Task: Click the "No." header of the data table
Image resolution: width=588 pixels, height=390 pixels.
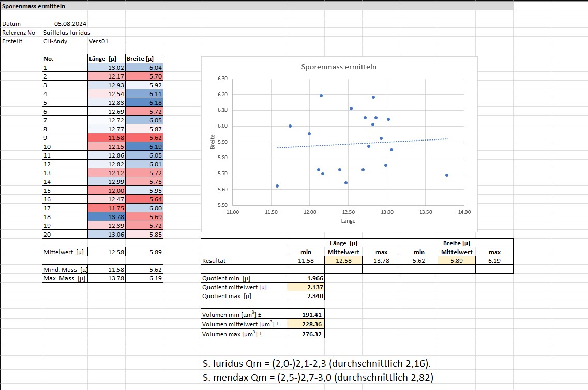Action: (x=65, y=59)
